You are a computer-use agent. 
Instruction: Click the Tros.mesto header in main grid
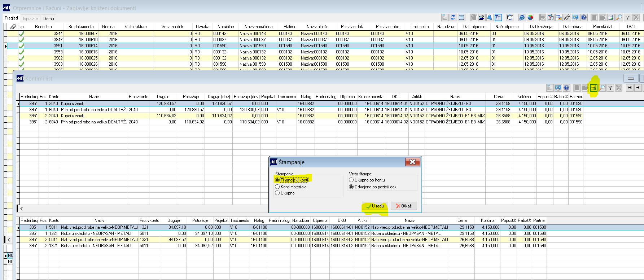419,27
